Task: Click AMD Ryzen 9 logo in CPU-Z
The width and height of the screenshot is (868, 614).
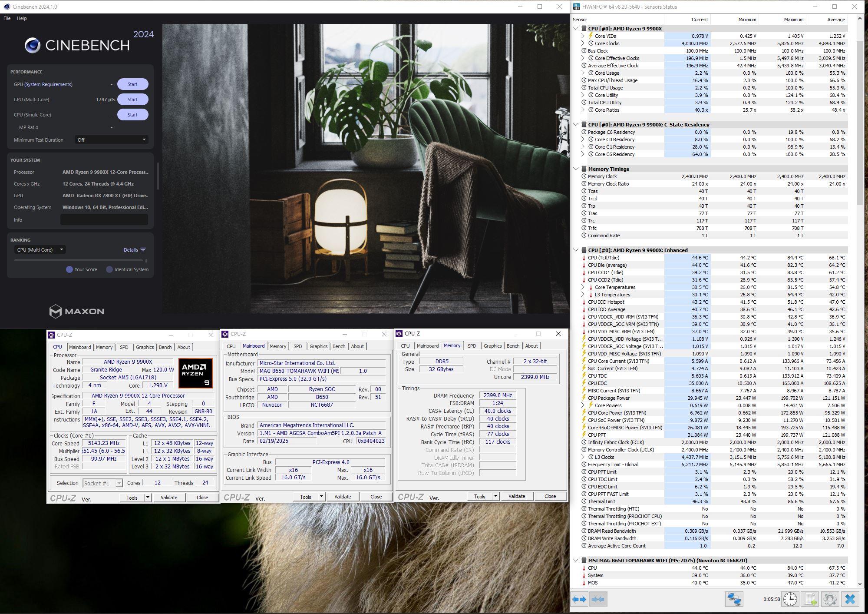Action: click(195, 373)
